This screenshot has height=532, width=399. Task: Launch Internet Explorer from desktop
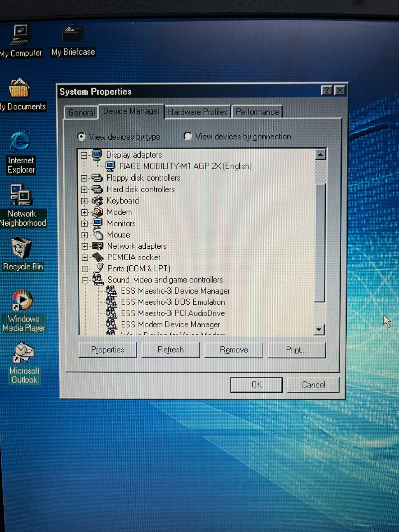20,142
